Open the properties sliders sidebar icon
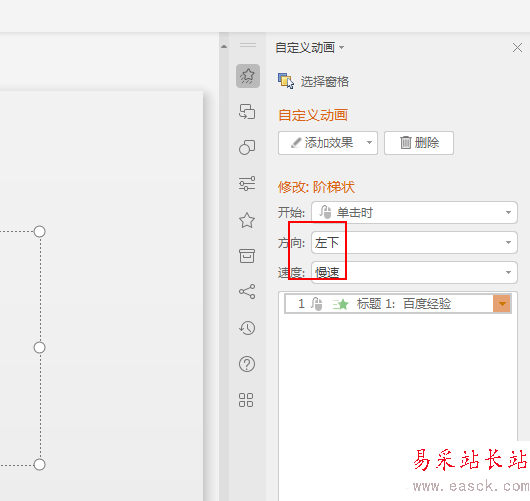530x501 pixels. 247,184
